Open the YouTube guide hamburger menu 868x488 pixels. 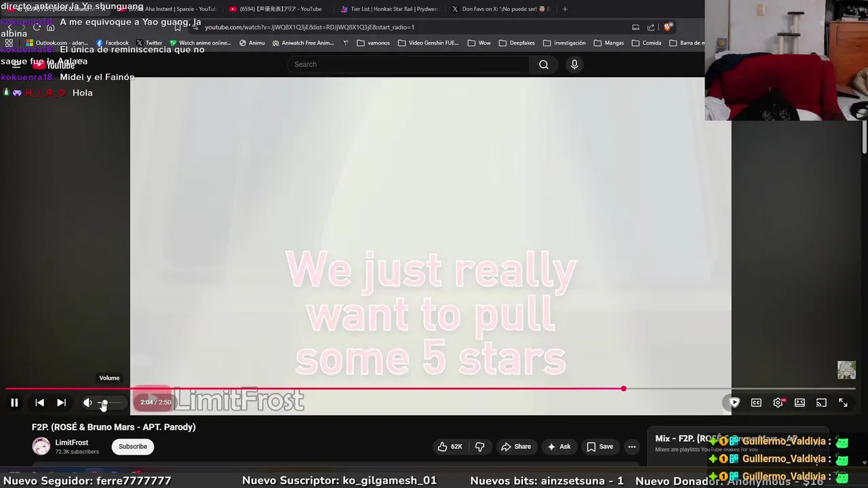(16, 65)
